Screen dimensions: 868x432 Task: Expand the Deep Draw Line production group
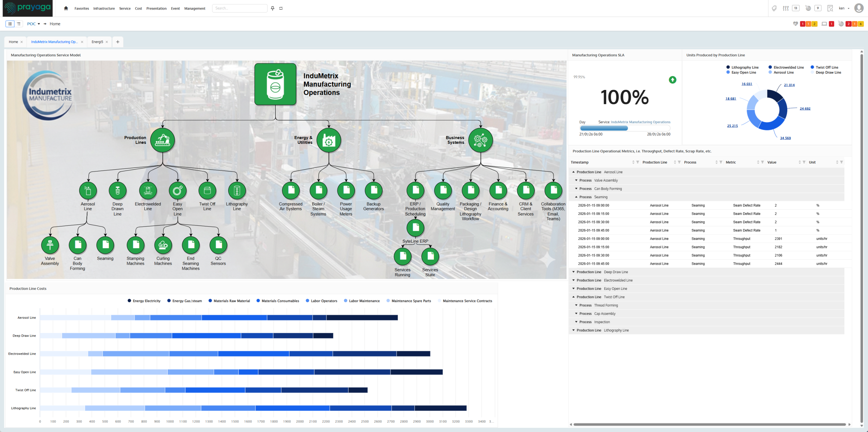(x=573, y=272)
